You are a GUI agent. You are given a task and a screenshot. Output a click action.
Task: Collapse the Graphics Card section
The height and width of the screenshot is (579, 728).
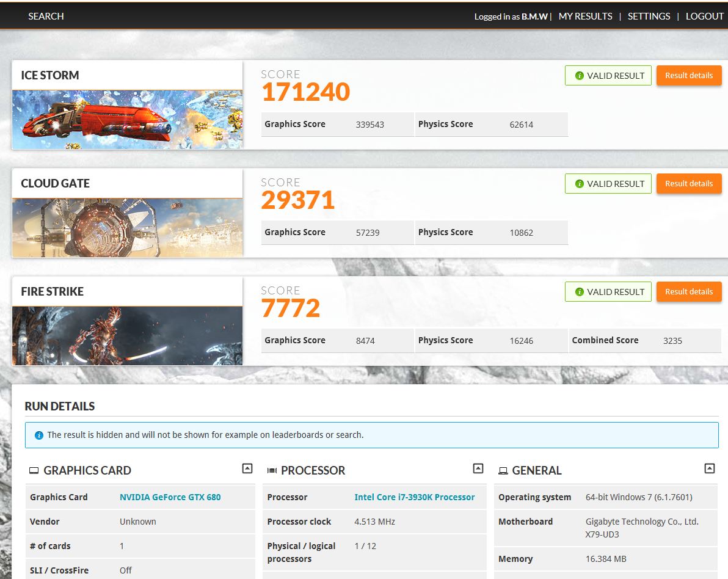point(247,468)
